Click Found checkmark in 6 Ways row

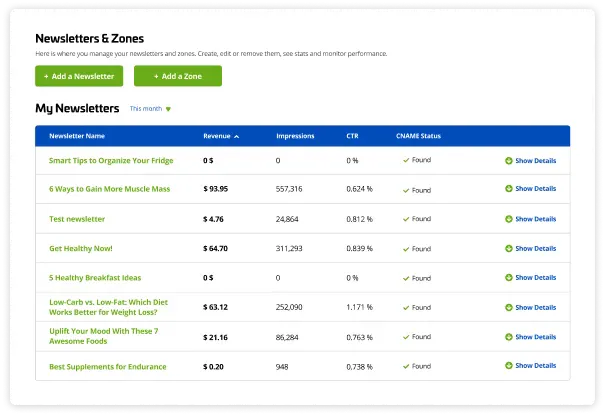point(406,191)
